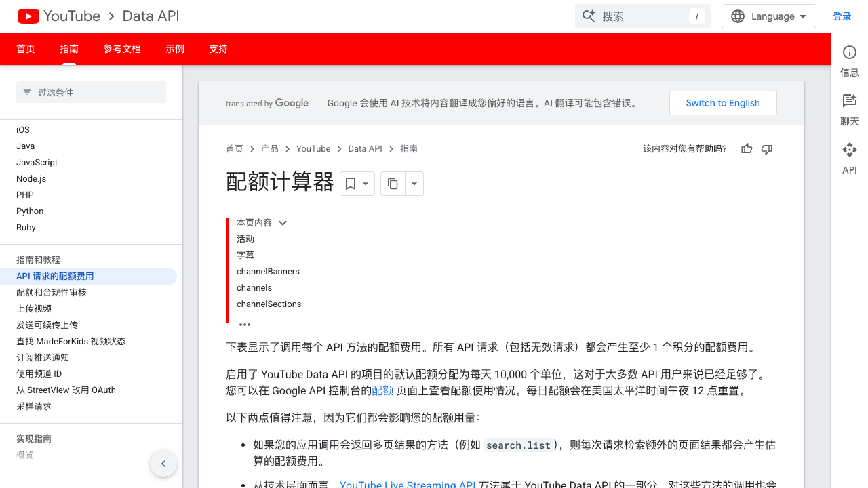Jump to channelBanners section

pyautogui.click(x=268, y=272)
